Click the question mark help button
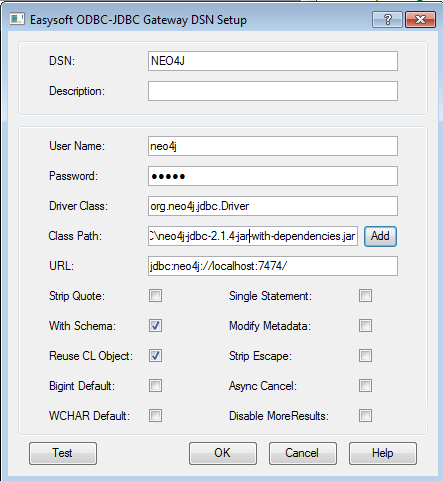The height and width of the screenshot is (481, 443). click(387, 20)
